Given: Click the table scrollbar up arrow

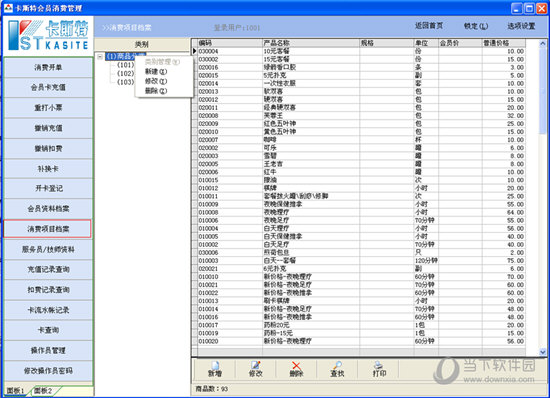Looking at the screenshot, I should [x=543, y=43].
